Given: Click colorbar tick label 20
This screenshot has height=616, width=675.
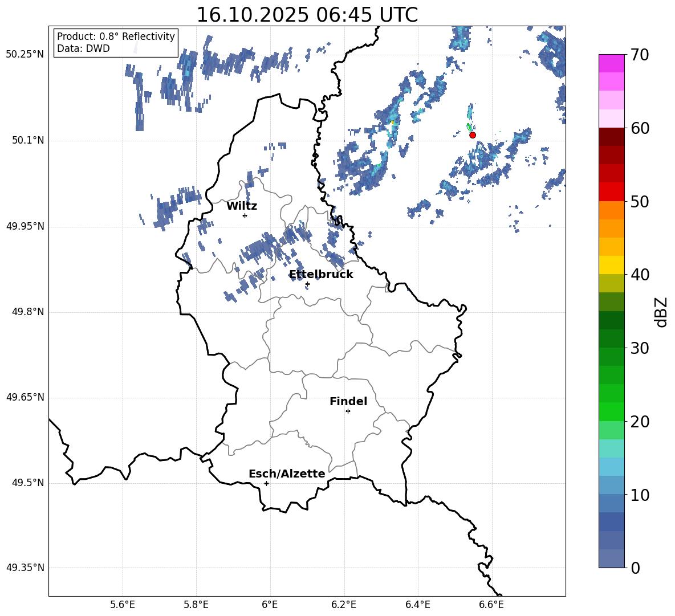Looking at the screenshot, I should [640, 422].
